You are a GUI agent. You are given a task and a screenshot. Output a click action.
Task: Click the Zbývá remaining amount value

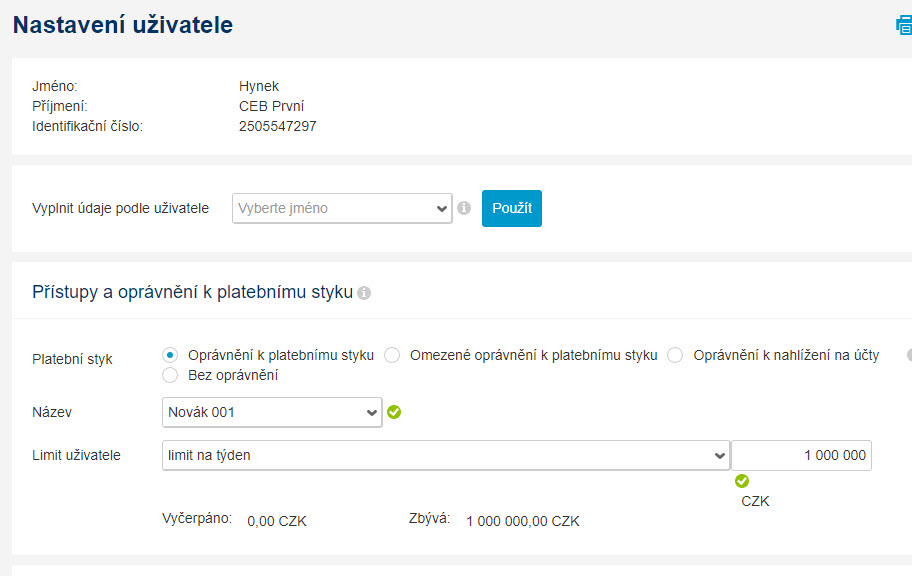[523, 521]
